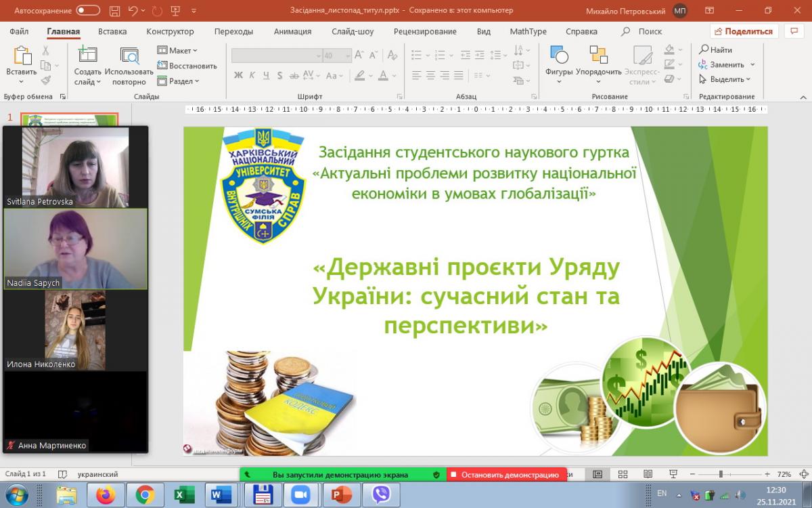The height and width of the screenshot is (508, 812).
Task: Adjust the zoom slider in status bar
Action: pyautogui.click(x=721, y=475)
